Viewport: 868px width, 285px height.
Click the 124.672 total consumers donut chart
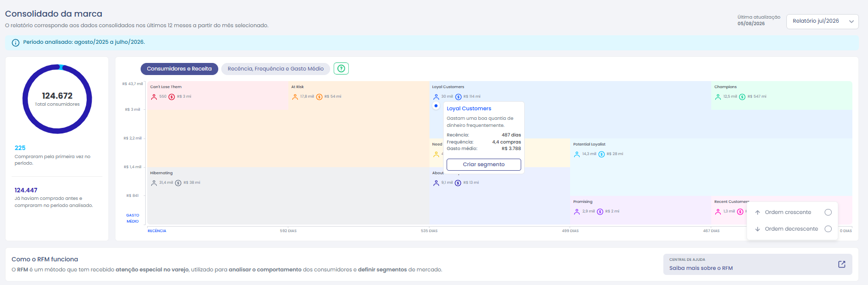pos(57,99)
